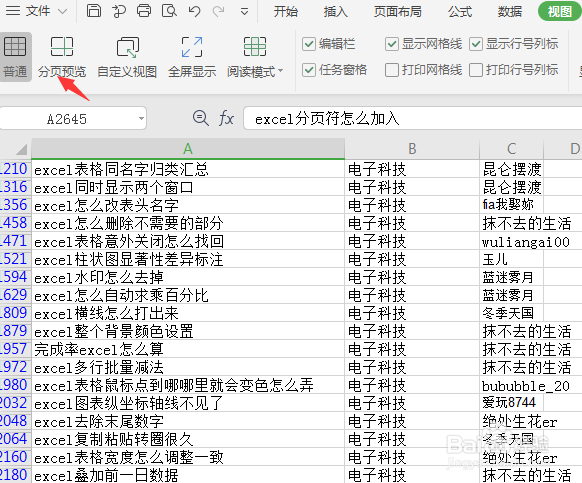Click the fx insert function icon
The height and width of the screenshot is (483, 582).
click(226, 119)
